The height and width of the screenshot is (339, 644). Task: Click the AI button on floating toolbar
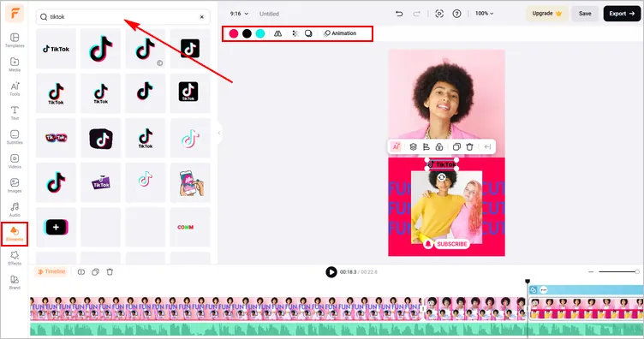[396, 146]
